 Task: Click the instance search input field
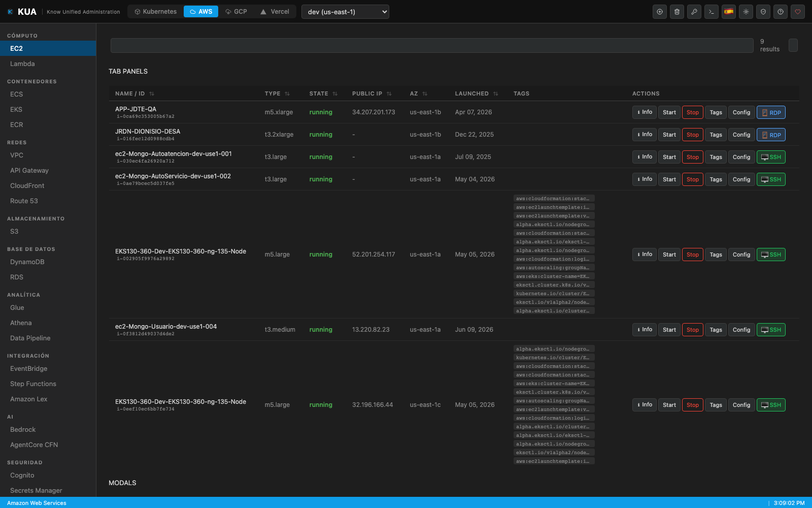click(x=432, y=45)
